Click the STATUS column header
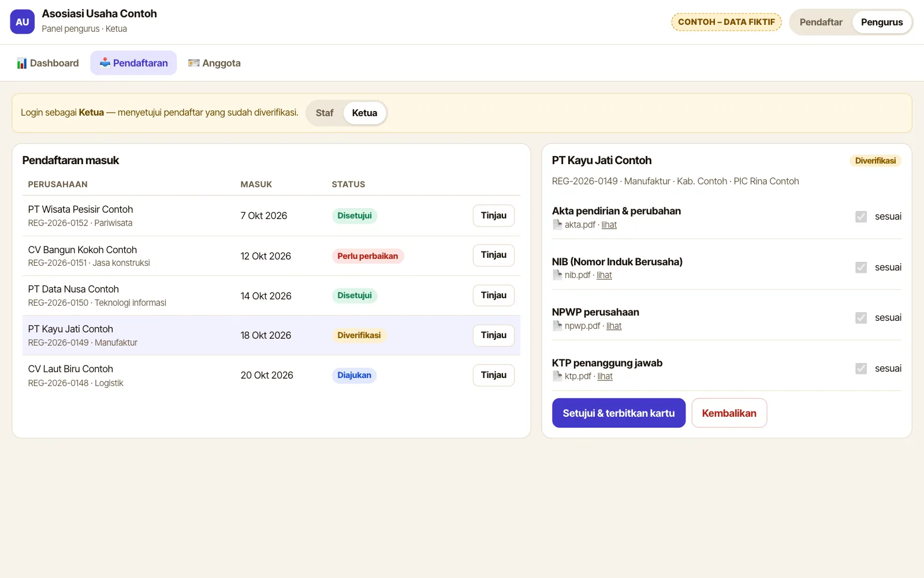Viewport: 924px width, 578px height. [348, 184]
